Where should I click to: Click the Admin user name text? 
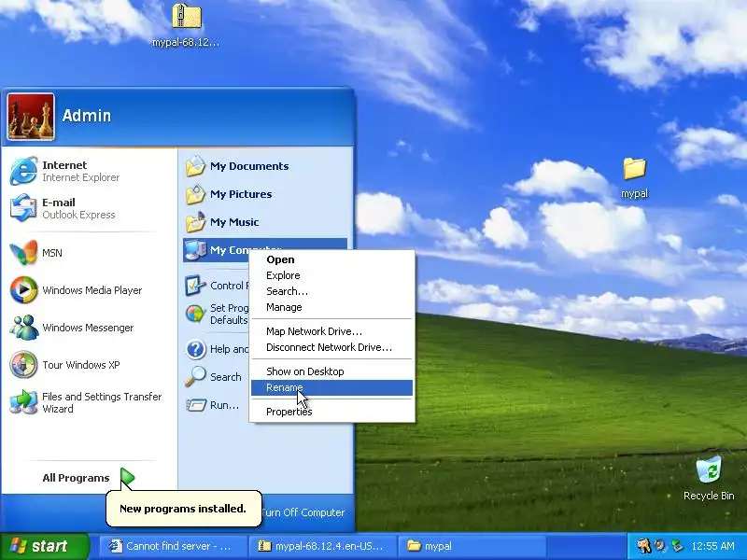point(87,116)
